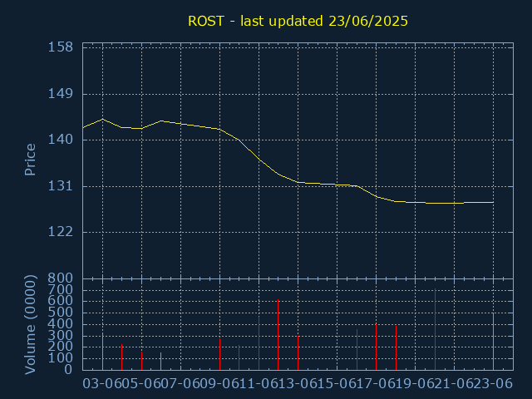Click the price line end point at 23-06

493,202
